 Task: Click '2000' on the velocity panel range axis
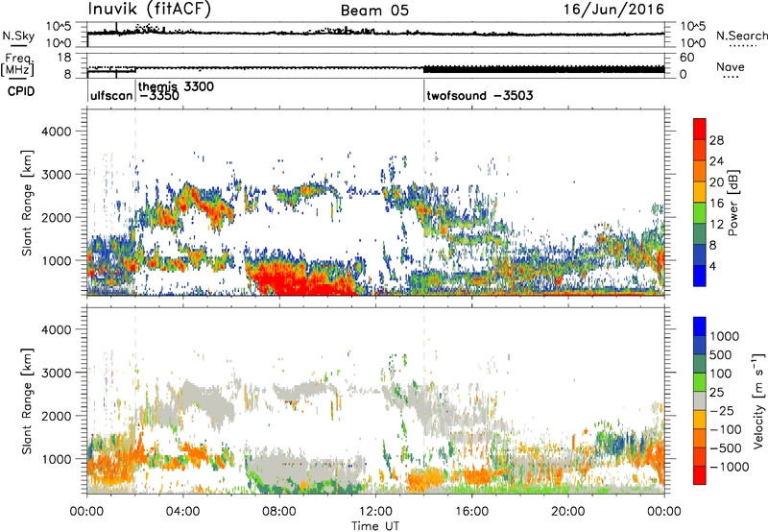57,416
